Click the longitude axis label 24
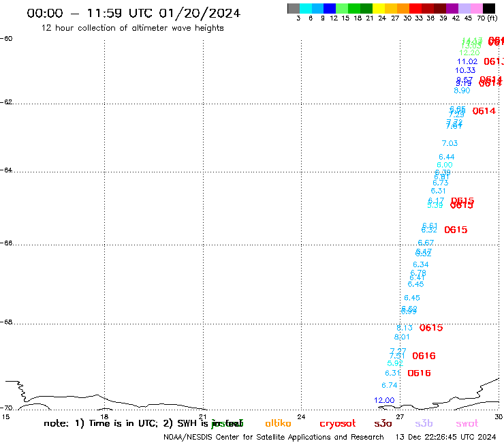This screenshot has width=504, height=443. pyautogui.click(x=301, y=416)
